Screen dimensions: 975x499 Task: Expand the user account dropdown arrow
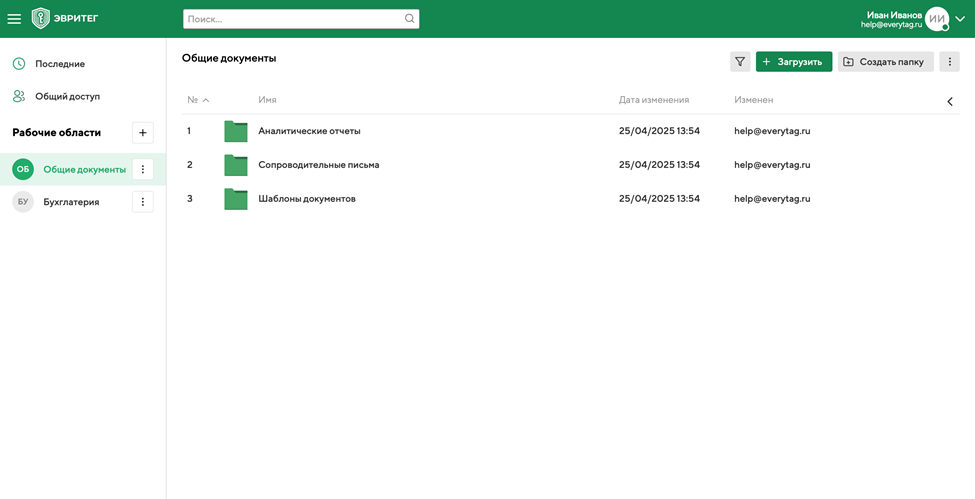[960, 19]
